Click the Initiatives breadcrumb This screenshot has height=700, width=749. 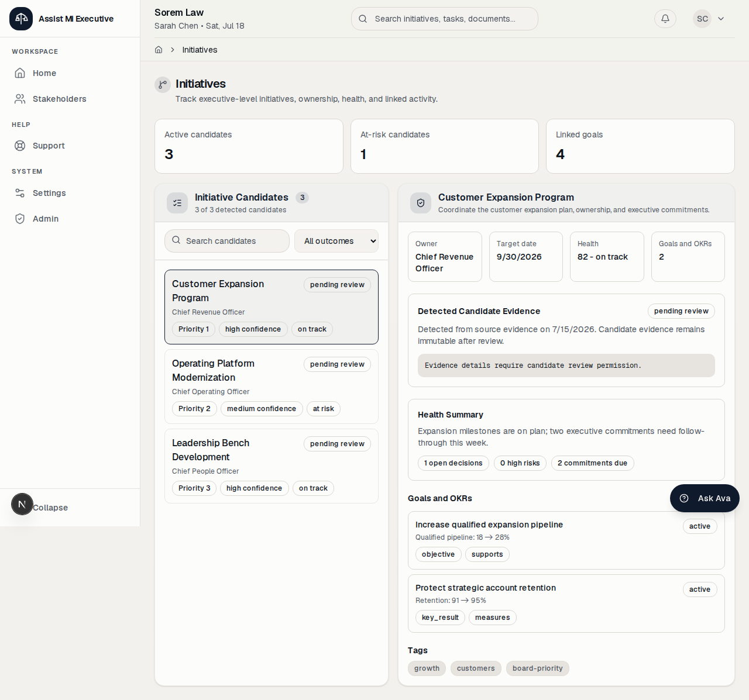coord(200,50)
